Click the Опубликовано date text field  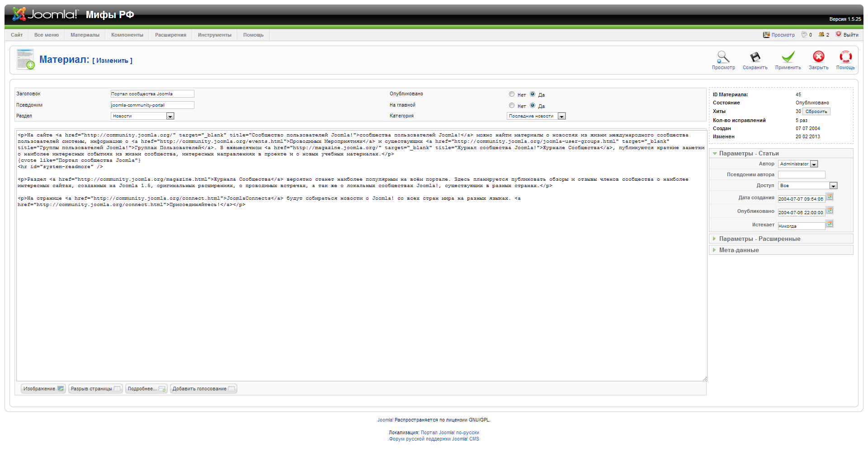click(802, 212)
